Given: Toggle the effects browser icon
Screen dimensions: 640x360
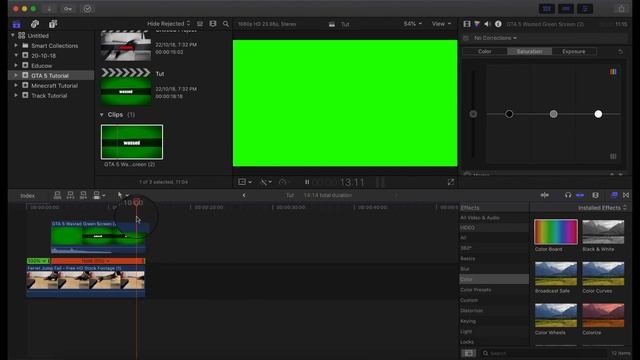Looking at the screenshot, I should tap(614, 195).
